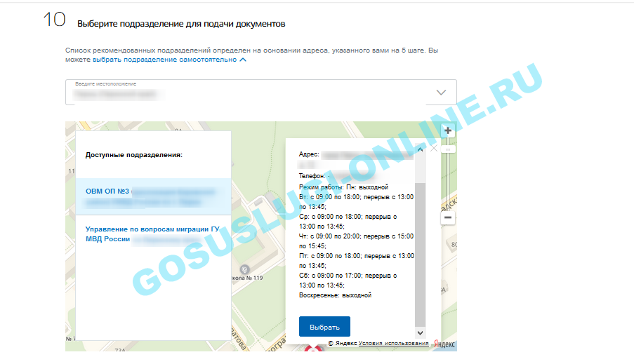Click the popup scrollbar thumb

pos(420,255)
